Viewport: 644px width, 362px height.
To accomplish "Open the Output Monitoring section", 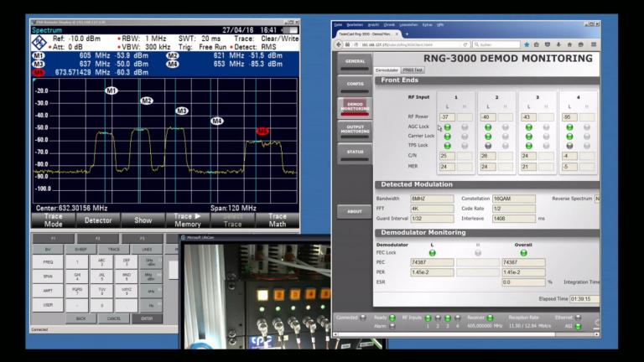I will pyautogui.click(x=355, y=129).
